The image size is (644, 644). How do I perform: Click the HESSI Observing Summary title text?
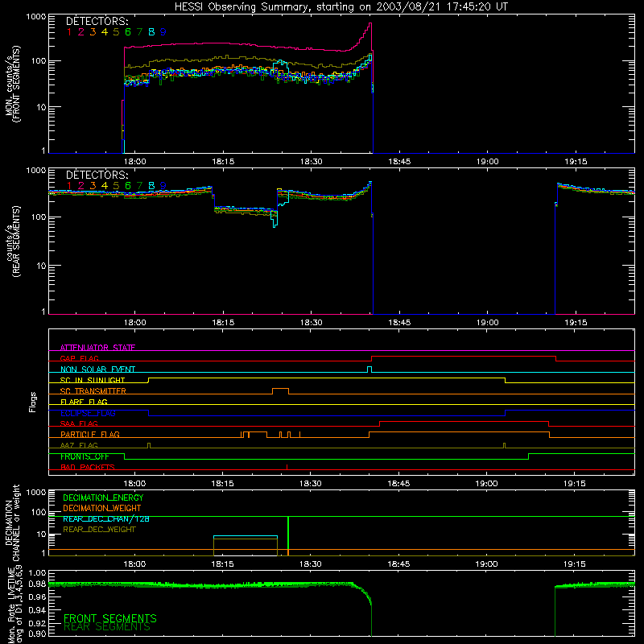[341, 6]
